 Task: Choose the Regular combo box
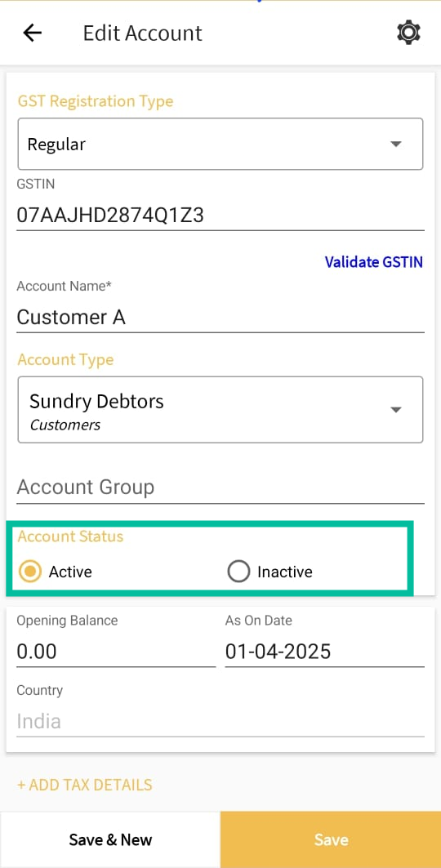[x=220, y=144]
